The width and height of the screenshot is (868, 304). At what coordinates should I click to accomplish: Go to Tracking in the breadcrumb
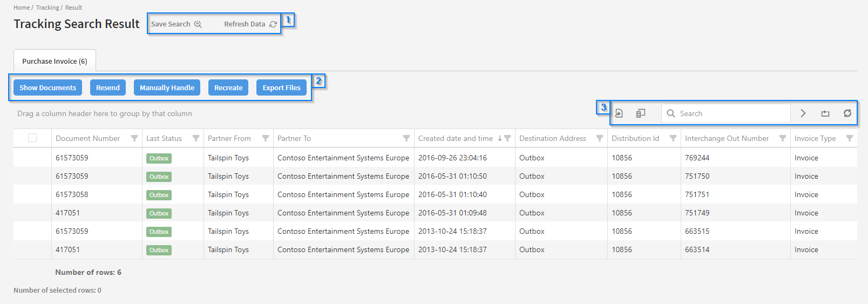coord(48,8)
